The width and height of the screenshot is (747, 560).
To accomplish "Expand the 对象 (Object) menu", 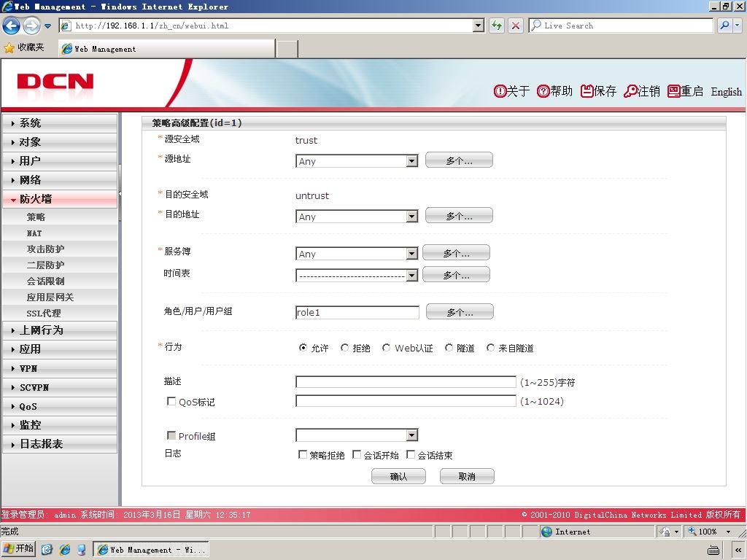I will coord(60,142).
